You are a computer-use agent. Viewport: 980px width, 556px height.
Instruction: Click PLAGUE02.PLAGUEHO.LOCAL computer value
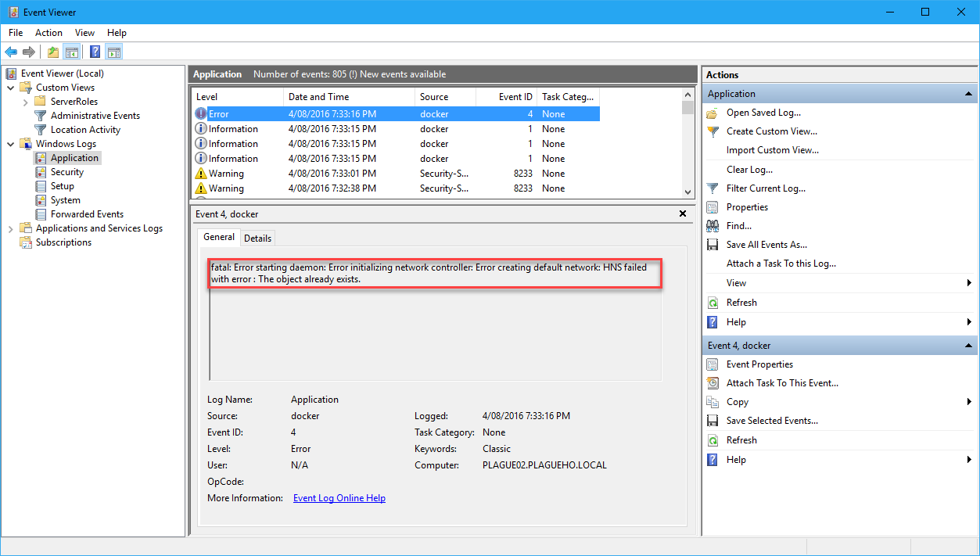pos(544,465)
